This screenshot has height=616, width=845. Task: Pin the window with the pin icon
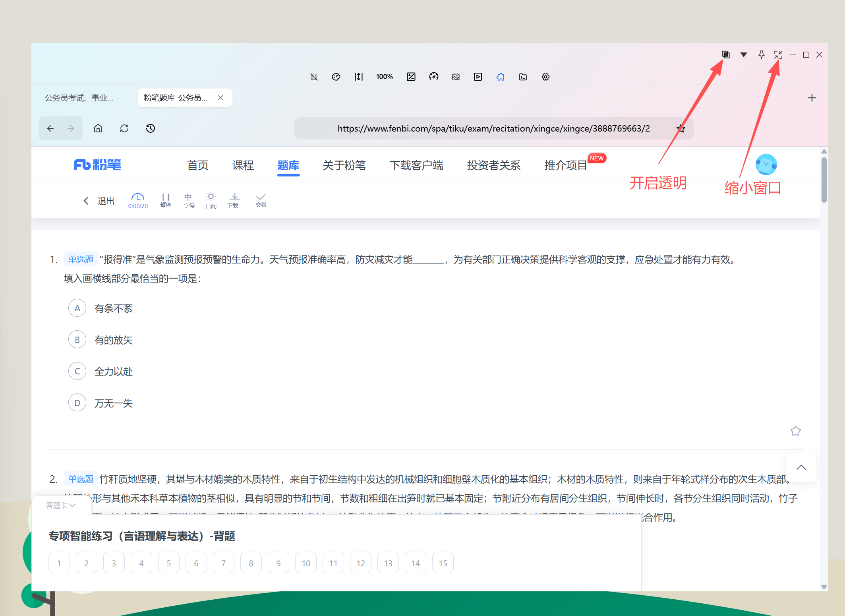[x=761, y=54]
